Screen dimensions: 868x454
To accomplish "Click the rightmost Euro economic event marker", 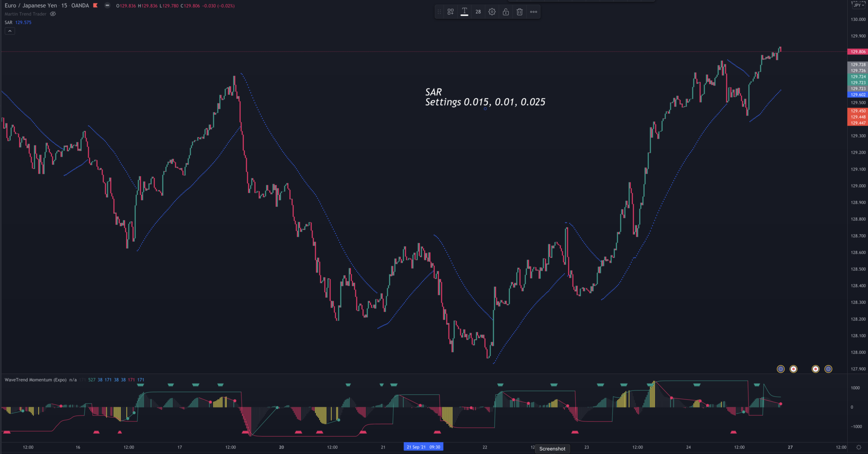I will pos(828,369).
